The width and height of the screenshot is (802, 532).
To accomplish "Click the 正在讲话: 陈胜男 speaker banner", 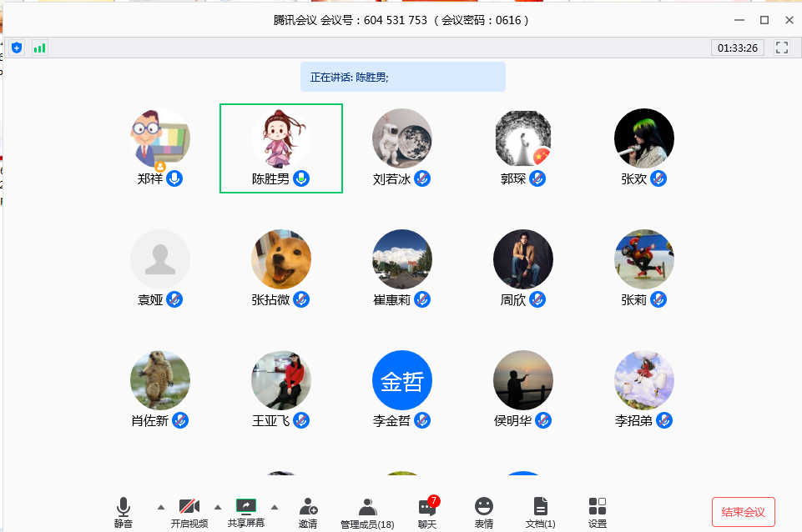I will point(403,78).
